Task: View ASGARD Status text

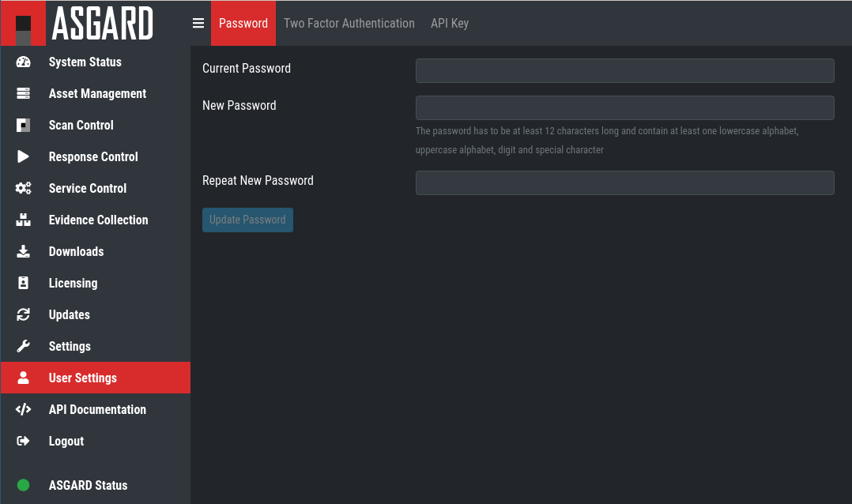Action: click(x=88, y=485)
